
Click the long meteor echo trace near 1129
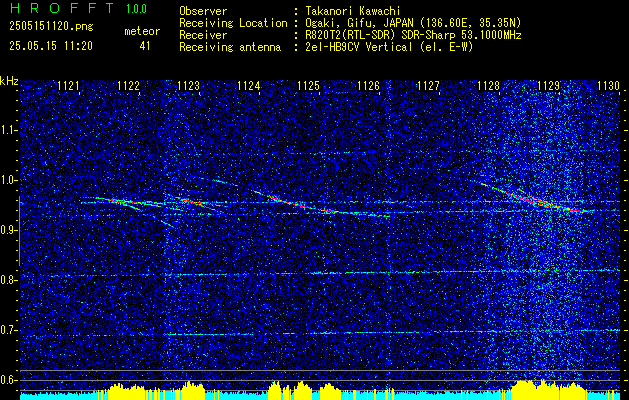536,198
